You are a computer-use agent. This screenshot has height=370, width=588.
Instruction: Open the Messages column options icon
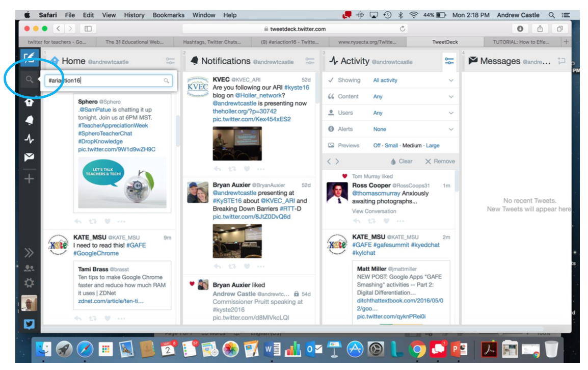[562, 61]
